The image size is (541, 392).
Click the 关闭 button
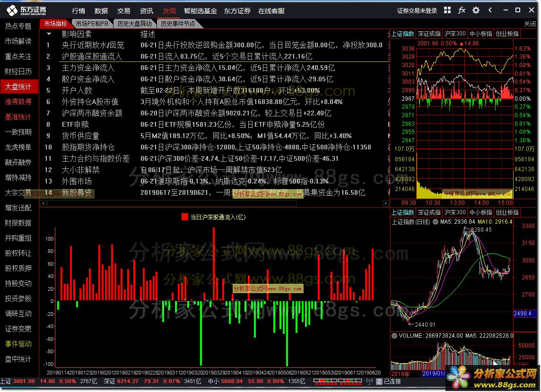tap(530, 24)
